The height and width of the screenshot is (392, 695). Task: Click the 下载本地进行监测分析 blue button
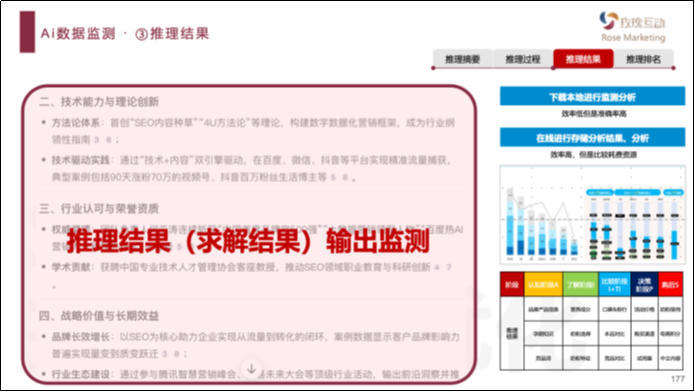592,97
